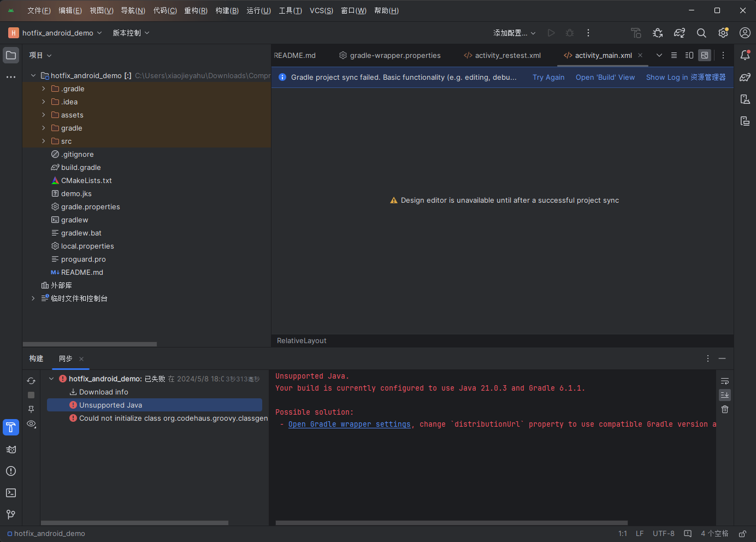
Task: Open the 文件(F) menu
Action: coord(39,10)
